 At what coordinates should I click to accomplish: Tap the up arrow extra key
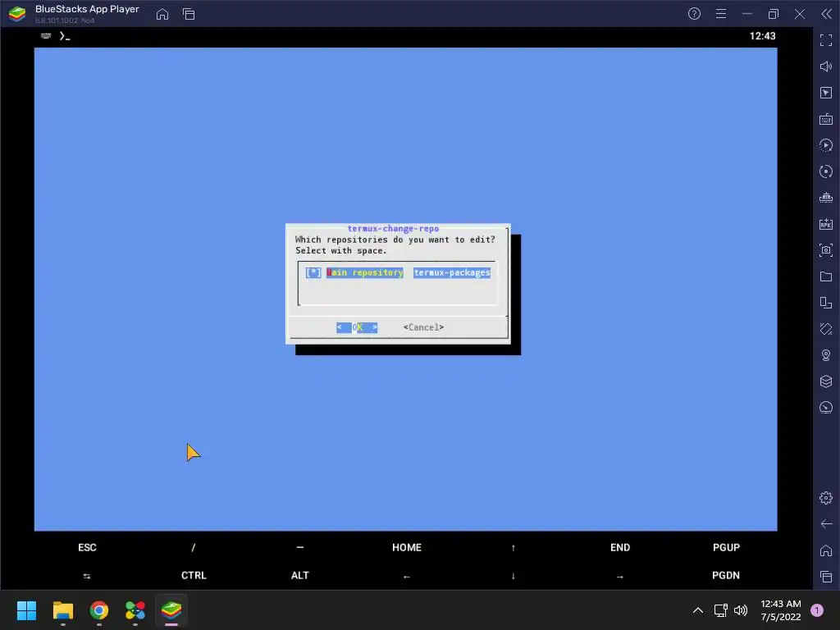point(514,547)
